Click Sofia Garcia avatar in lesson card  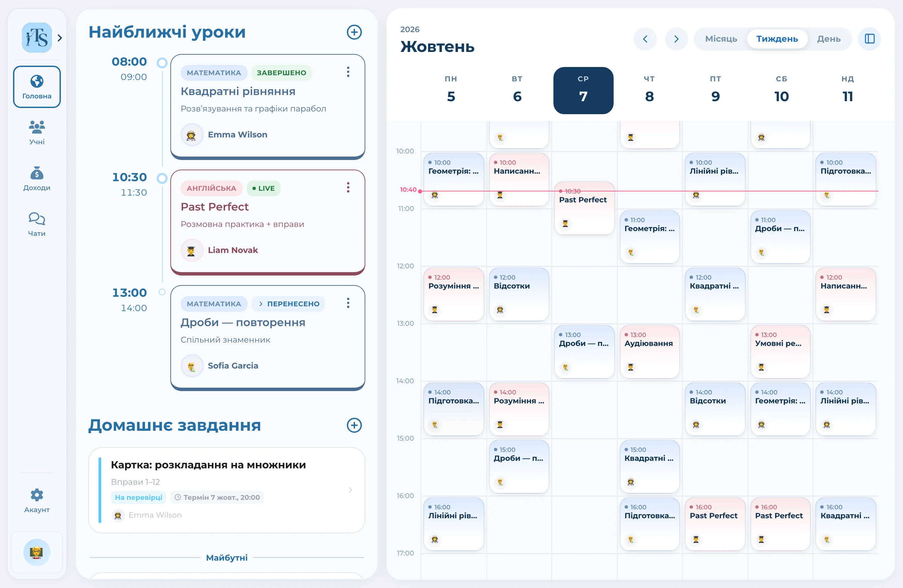click(192, 366)
